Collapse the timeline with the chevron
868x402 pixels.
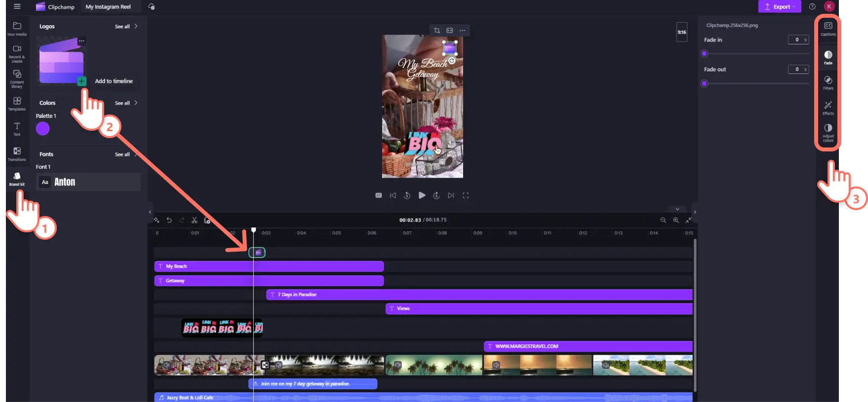677,209
